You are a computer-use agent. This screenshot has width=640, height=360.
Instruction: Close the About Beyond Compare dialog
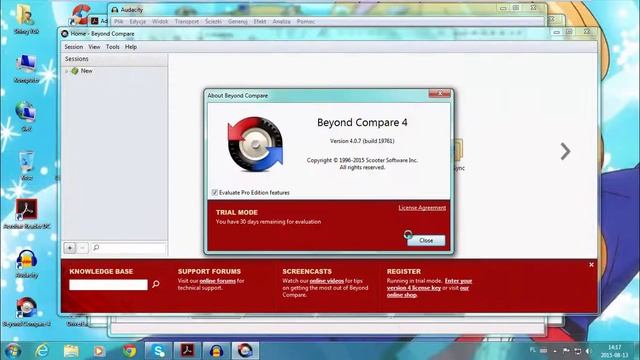tap(426, 240)
